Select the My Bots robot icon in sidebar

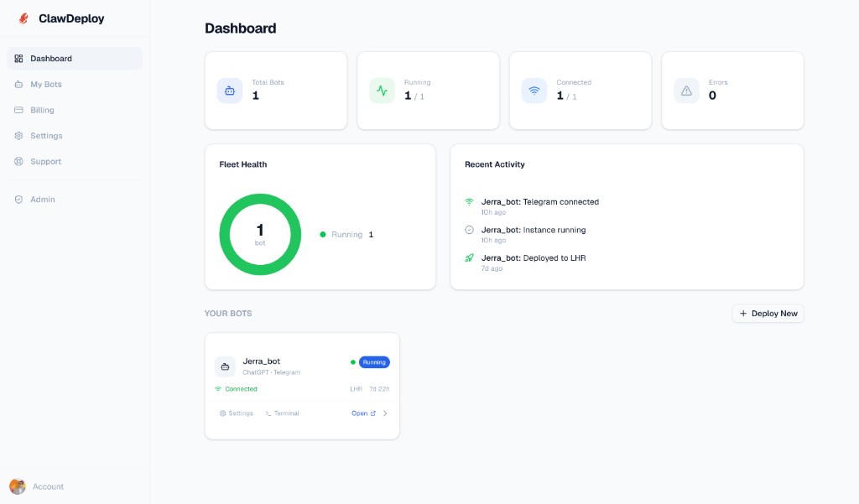click(18, 84)
